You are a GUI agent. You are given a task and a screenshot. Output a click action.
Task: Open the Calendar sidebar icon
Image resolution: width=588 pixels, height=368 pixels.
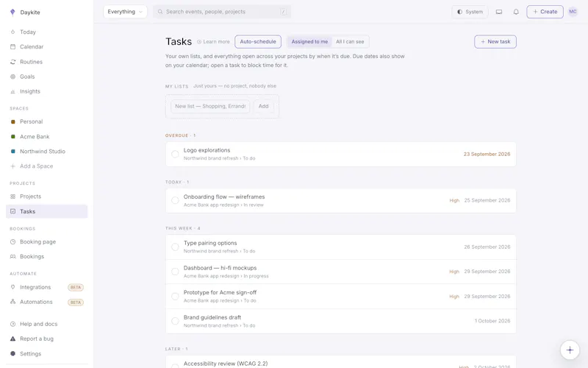(12, 46)
